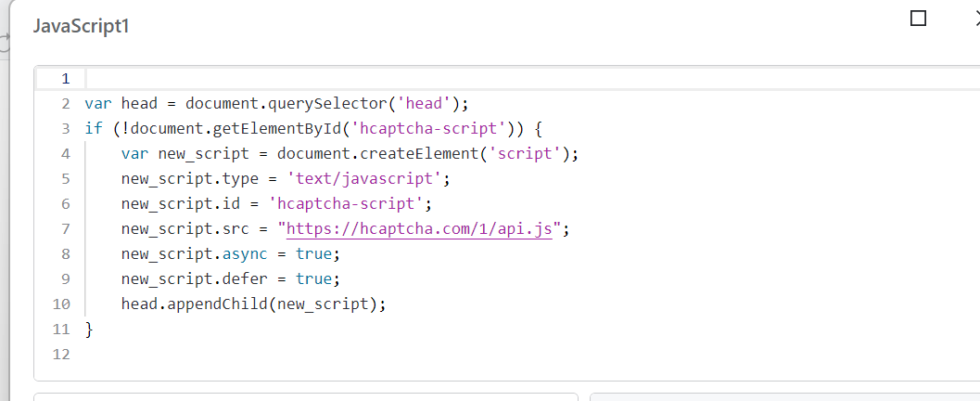Click the JavaScript1 dialog title
Image resolution: width=980 pixels, height=401 pixels.
coord(81,26)
